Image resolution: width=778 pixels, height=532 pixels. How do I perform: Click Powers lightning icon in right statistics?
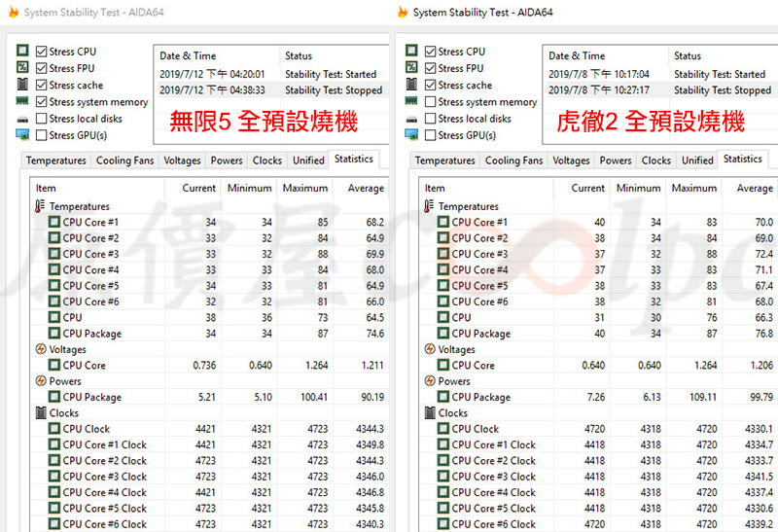[x=430, y=380]
